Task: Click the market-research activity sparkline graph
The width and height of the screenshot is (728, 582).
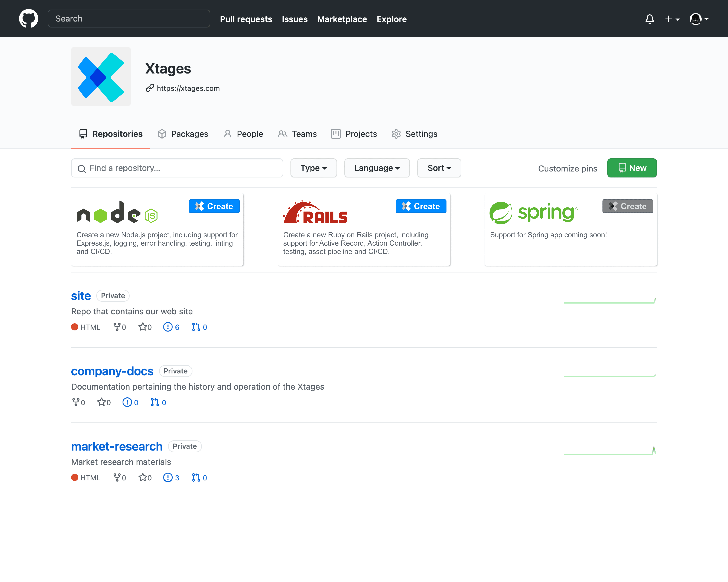Action: [x=610, y=450]
